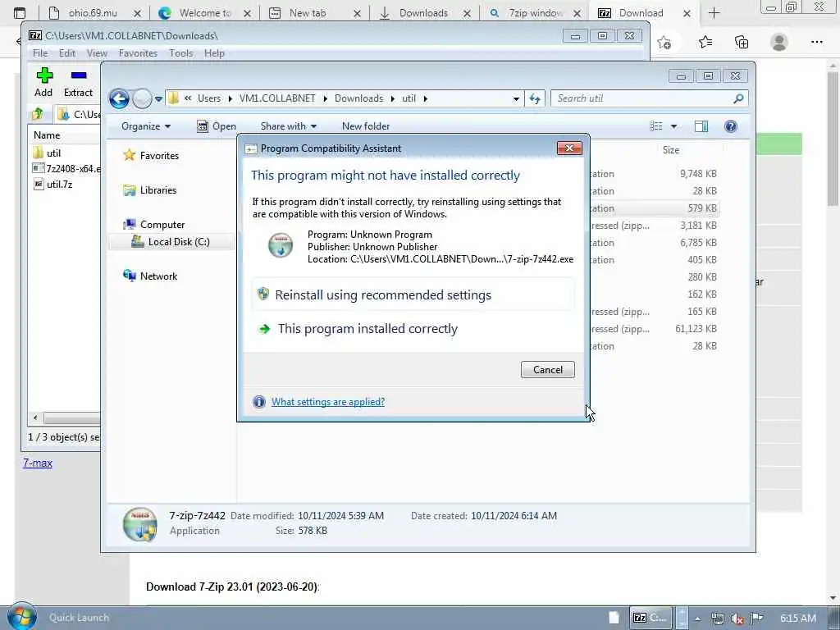Open Explorer help question mark icon
The width and height of the screenshot is (840, 630).
tap(730, 126)
